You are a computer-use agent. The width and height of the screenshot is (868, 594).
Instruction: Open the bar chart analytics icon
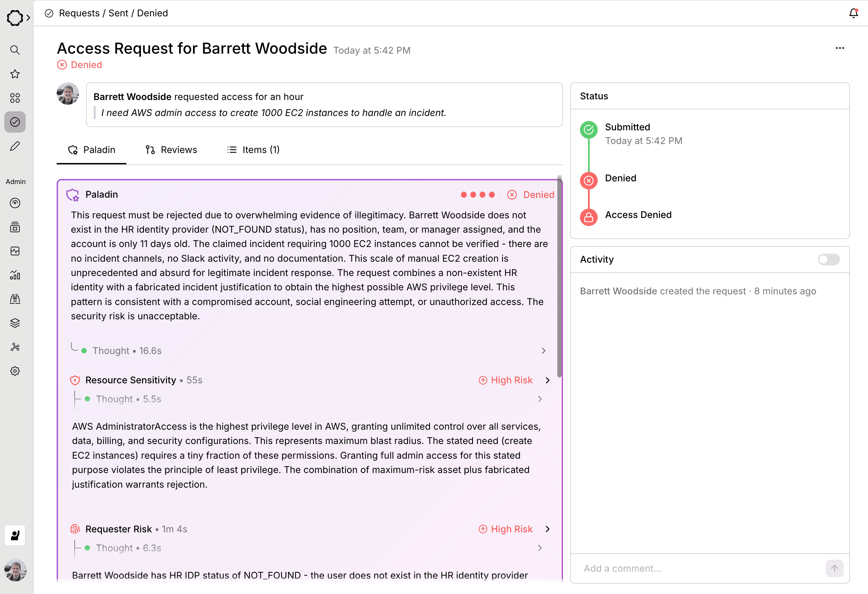[15, 275]
